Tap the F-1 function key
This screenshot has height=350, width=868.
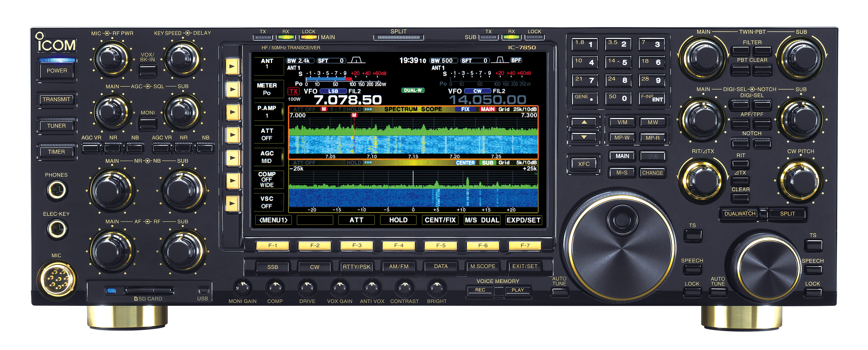pos(273,246)
